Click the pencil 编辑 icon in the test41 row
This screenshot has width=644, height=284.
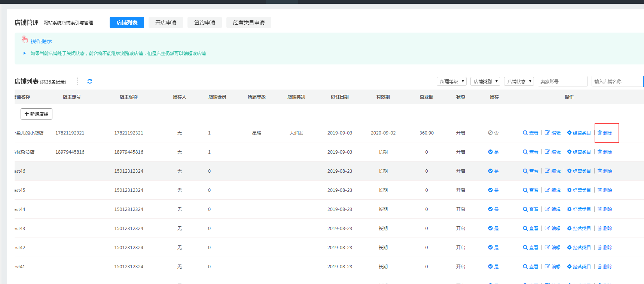coord(547,267)
